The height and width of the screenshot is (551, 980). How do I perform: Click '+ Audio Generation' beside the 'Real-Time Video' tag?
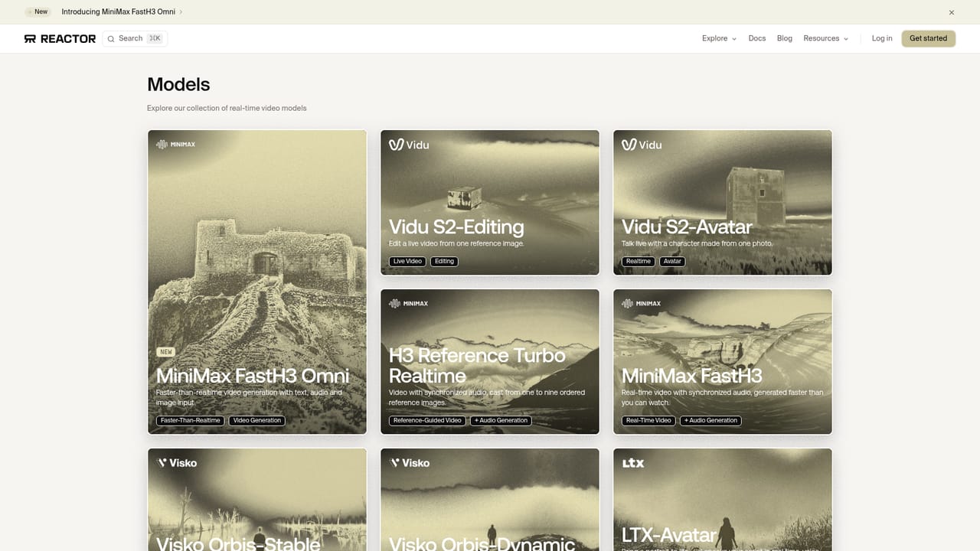point(711,420)
